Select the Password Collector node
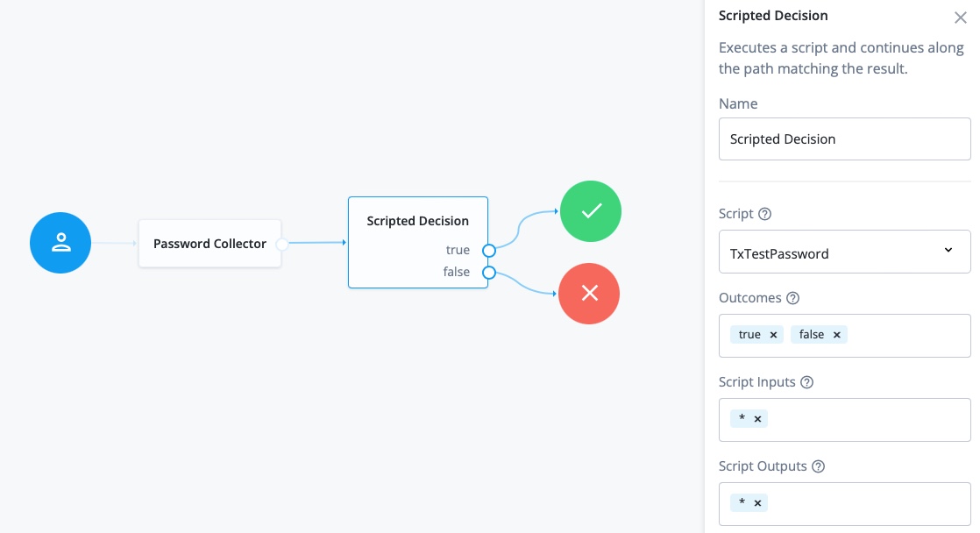Viewport: 980px width, 533px height. (209, 244)
